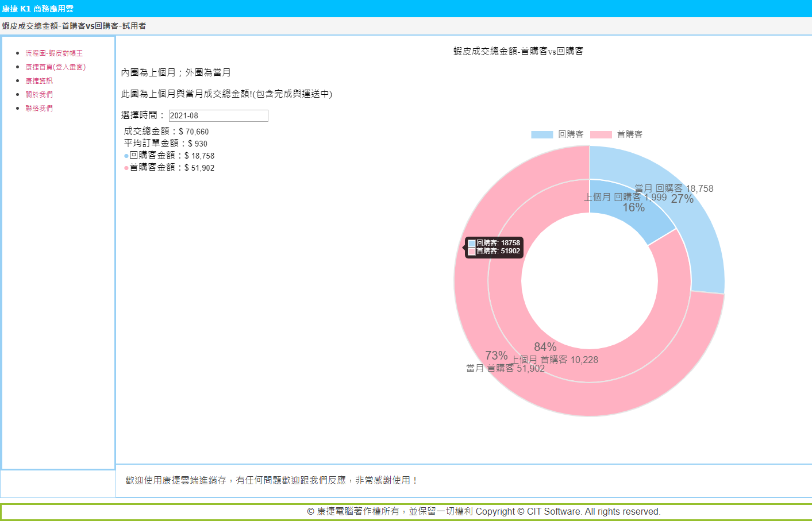
Task: Open the 流程圖-蝦皮對帳王 sidebar link
Action: (x=54, y=53)
